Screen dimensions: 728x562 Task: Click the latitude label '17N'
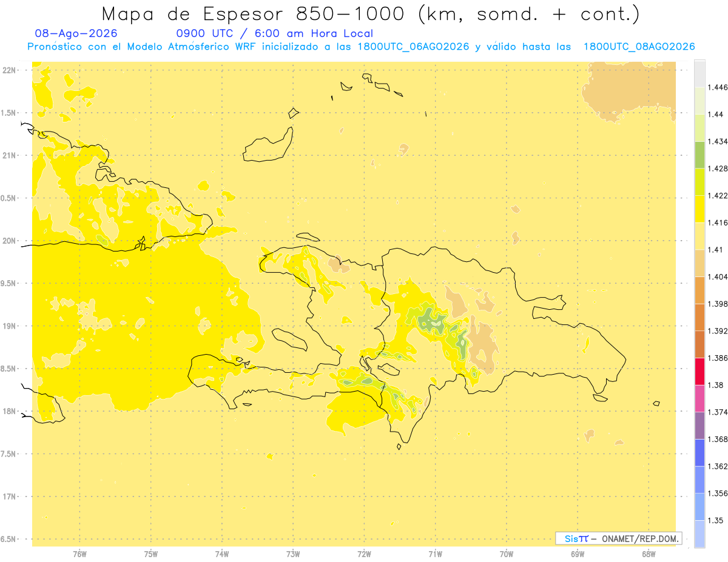point(9,497)
